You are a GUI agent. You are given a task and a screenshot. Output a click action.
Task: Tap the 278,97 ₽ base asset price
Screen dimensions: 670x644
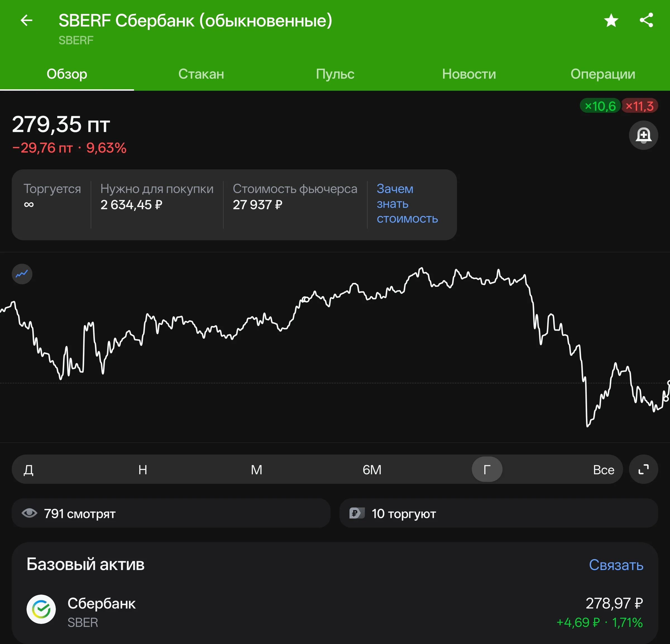click(614, 603)
